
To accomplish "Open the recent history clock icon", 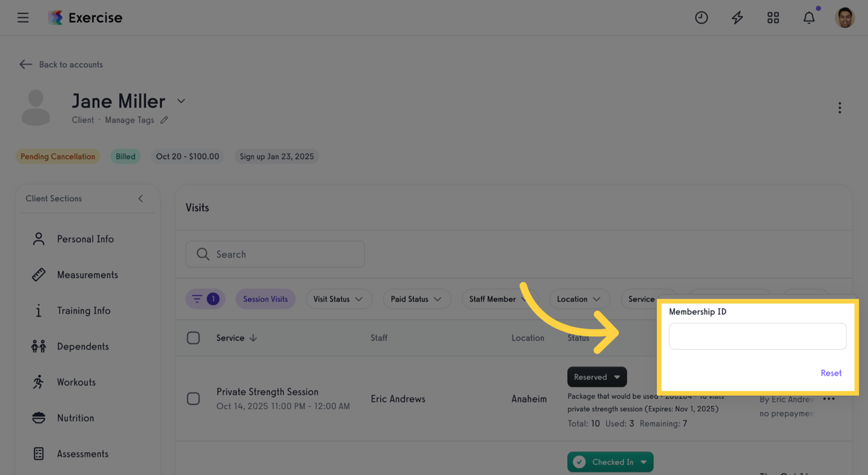I will click(x=702, y=17).
